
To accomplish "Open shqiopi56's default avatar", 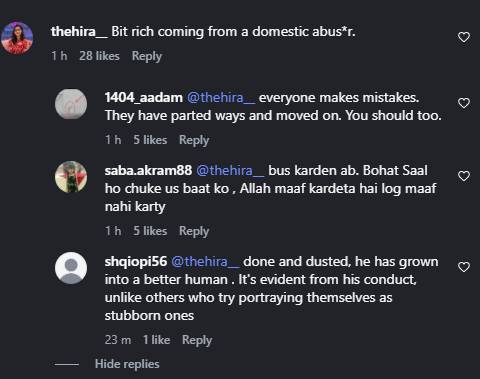I will click(x=71, y=268).
